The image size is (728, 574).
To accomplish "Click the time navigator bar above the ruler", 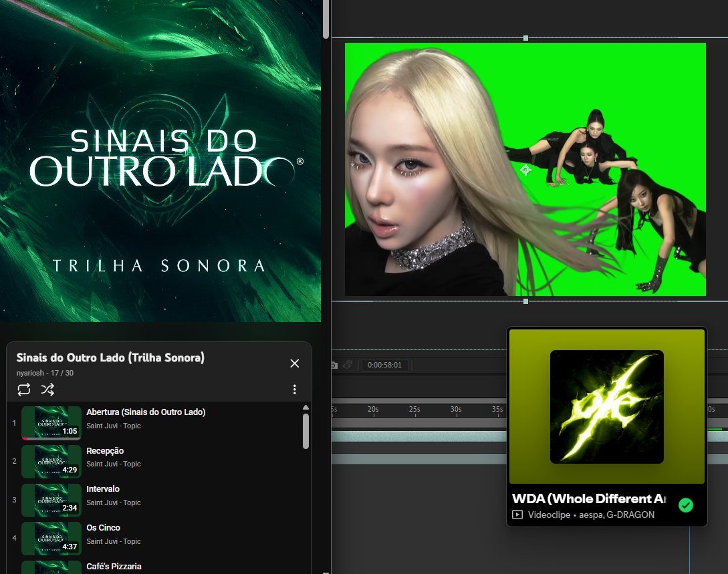I will click(x=418, y=400).
